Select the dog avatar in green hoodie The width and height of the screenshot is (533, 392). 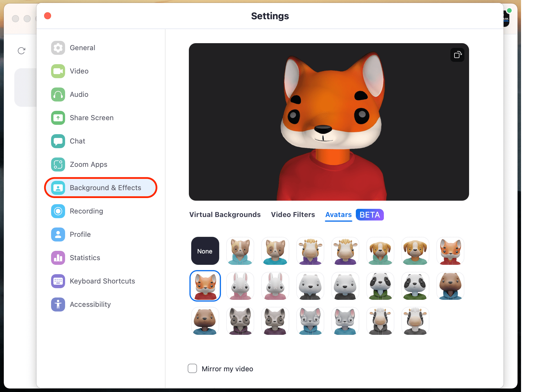pyautogui.click(x=380, y=251)
